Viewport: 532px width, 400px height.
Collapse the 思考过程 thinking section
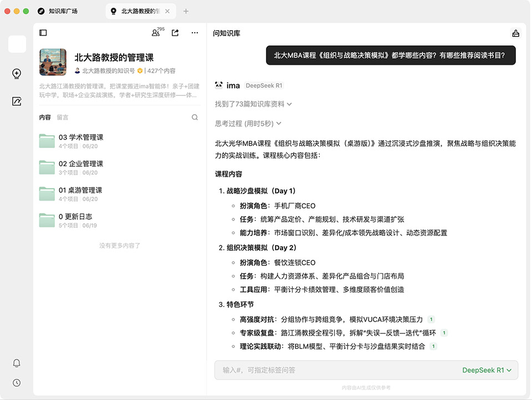248,124
